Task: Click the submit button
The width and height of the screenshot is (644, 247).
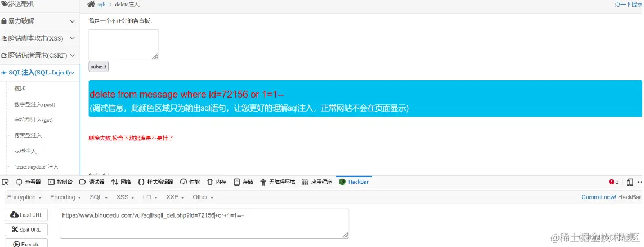Action: pos(99,67)
